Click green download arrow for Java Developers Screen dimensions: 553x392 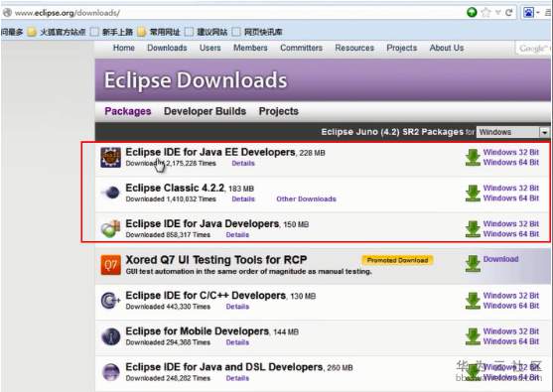[473, 229]
